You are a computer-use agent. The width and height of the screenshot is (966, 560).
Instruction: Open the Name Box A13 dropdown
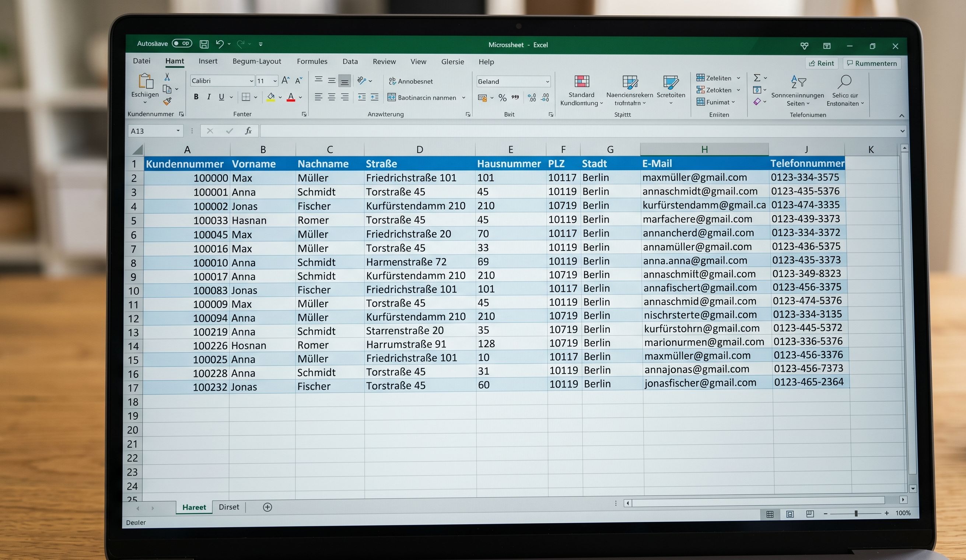point(178,131)
